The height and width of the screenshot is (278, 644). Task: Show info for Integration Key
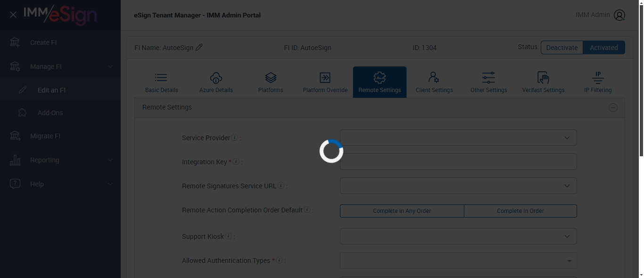(x=236, y=161)
